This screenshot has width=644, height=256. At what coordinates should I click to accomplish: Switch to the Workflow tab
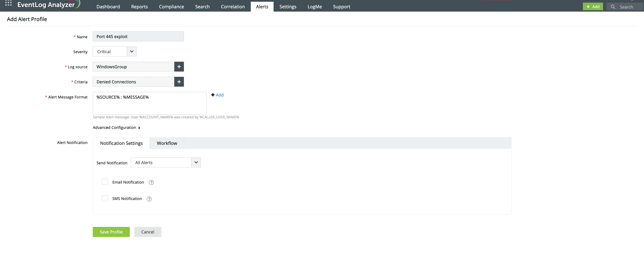click(167, 143)
